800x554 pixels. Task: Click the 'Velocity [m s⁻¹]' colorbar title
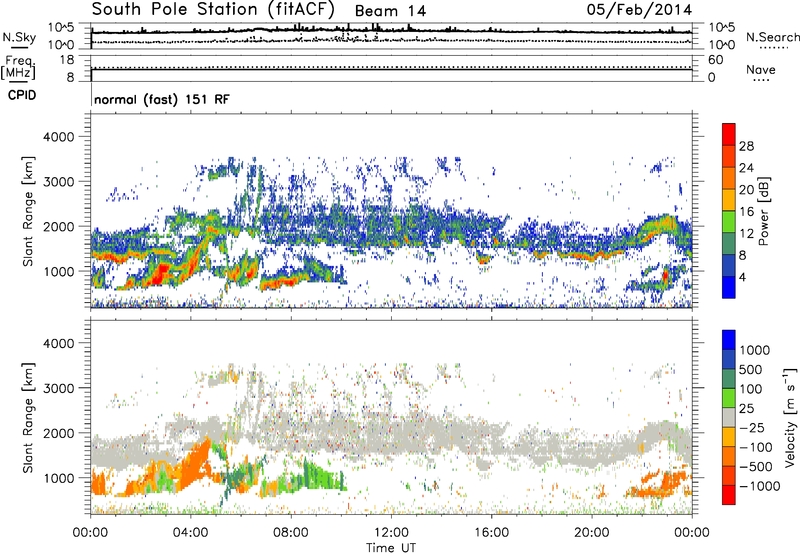click(x=790, y=417)
